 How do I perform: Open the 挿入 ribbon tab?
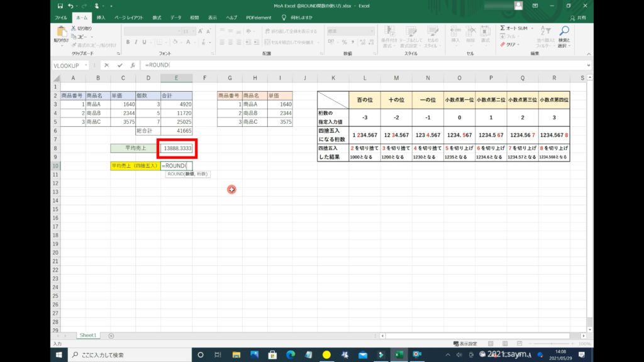[x=101, y=18]
